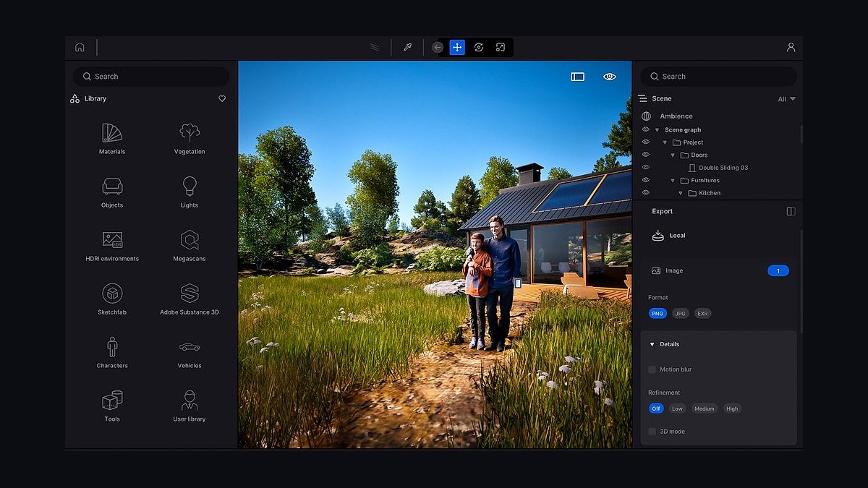Open the Objects library

pos(112,192)
